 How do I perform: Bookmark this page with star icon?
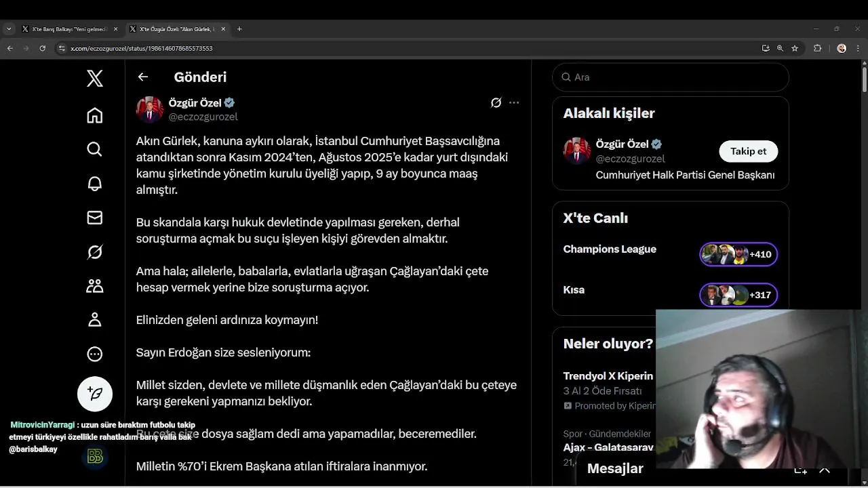(795, 48)
